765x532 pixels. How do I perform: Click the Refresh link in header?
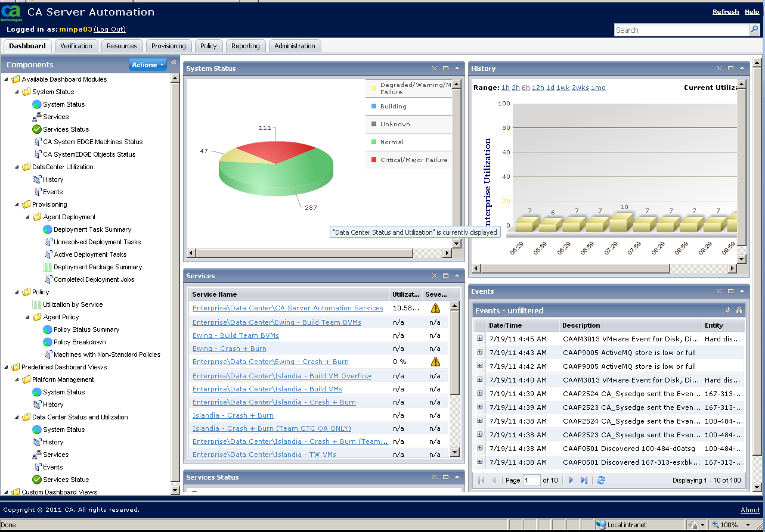(726, 12)
